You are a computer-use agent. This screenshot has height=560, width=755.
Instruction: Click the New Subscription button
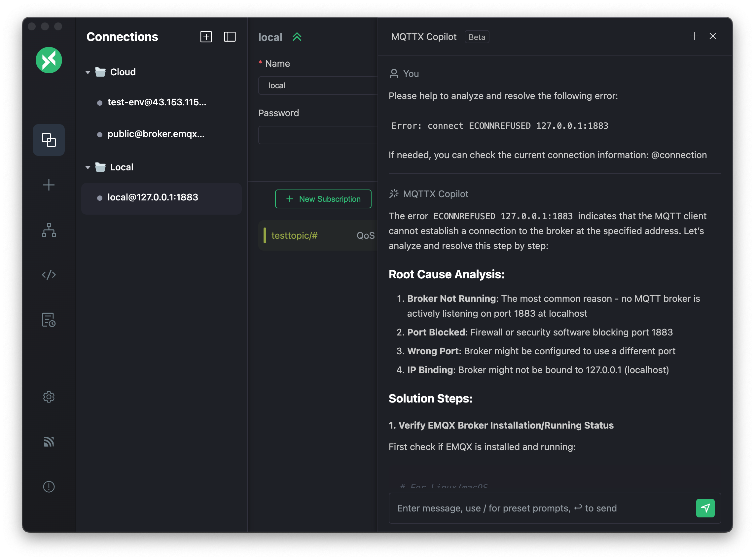(x=323, y=199)
